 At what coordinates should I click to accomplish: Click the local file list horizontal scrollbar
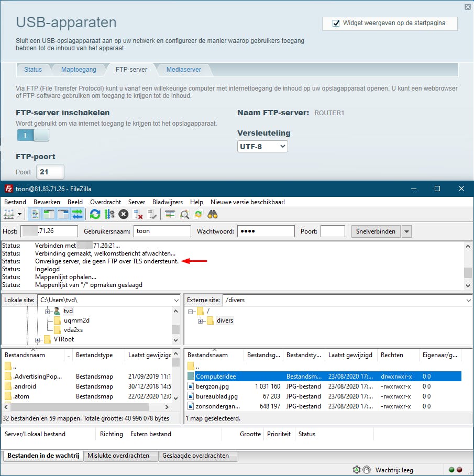point(79,407)
